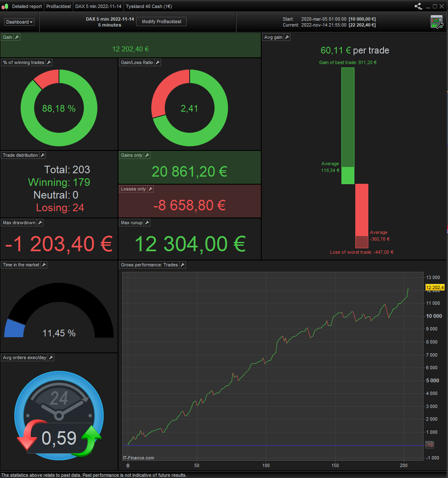
Task: Click the share icon in title bar
Action: click(x=418, y=6)
